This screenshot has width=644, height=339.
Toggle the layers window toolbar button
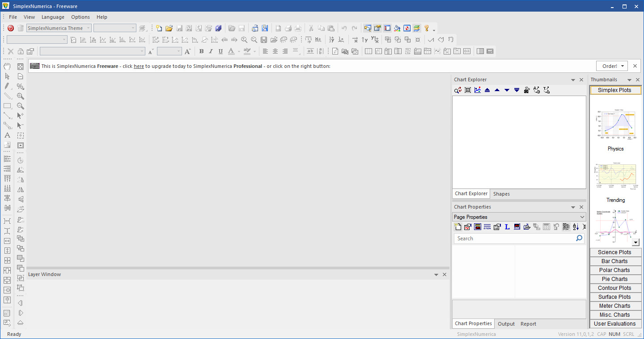tap(417, 28)
